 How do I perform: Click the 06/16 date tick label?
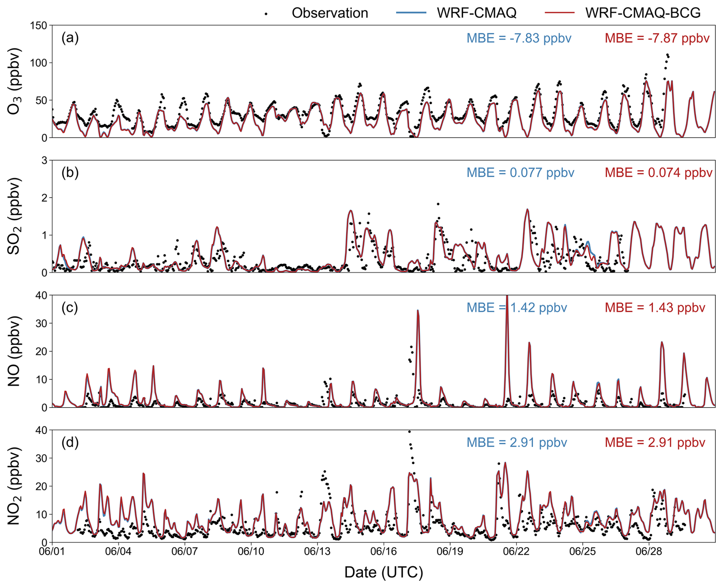click(x=383, y=551)
